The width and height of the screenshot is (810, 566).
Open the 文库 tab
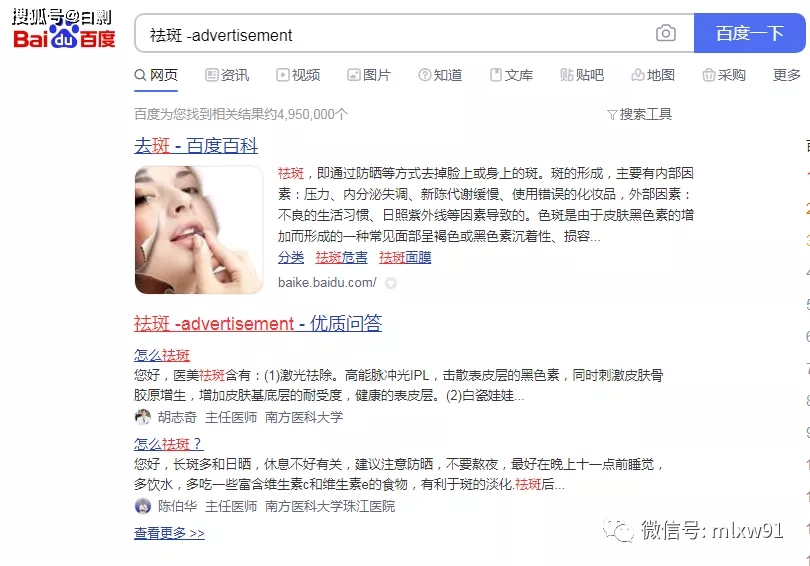pyautogui.click(x=511, y=75)
